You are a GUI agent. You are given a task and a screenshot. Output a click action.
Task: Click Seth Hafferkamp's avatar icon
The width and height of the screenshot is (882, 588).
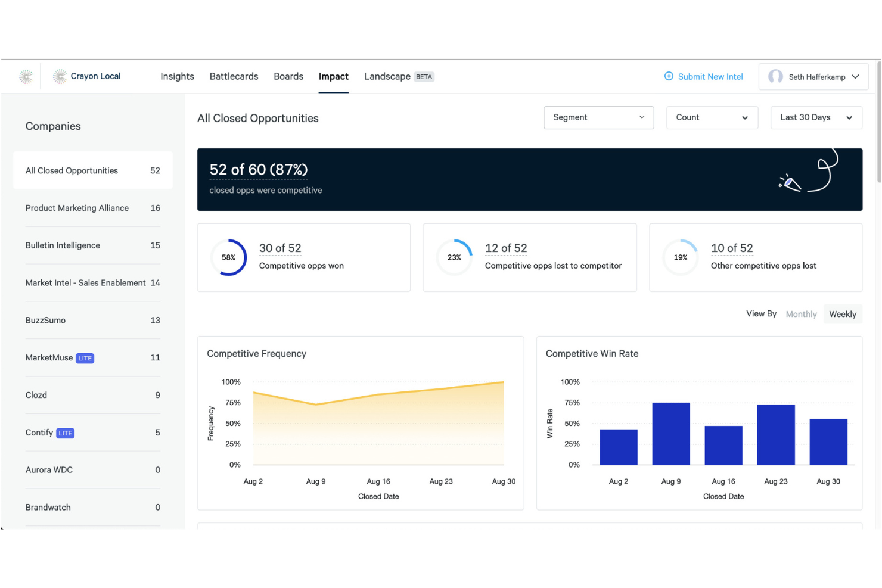[775, 76]
